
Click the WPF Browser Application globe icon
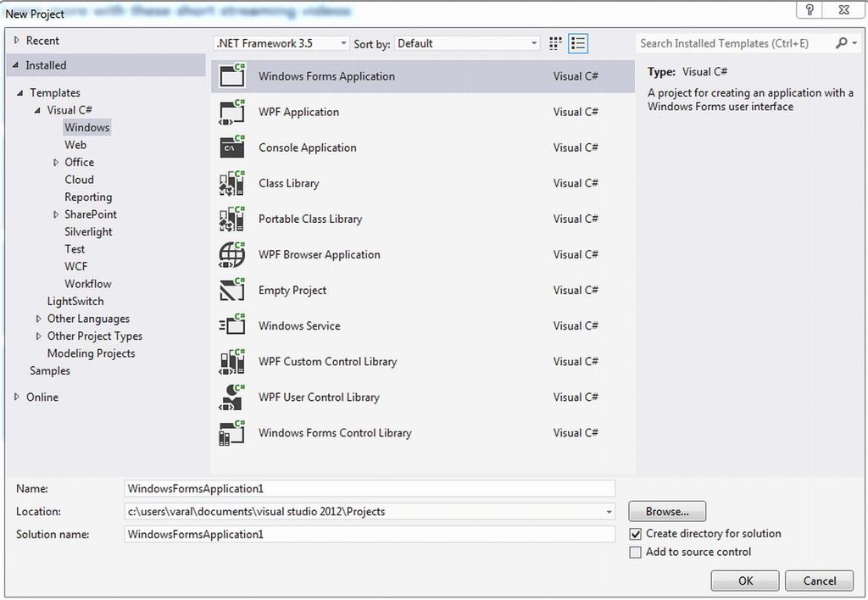pos(232,254)
